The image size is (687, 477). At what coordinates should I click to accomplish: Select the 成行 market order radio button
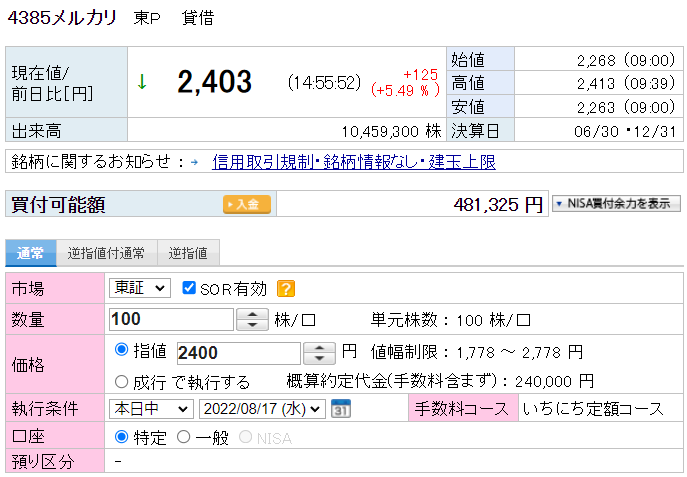coord(122,381)
